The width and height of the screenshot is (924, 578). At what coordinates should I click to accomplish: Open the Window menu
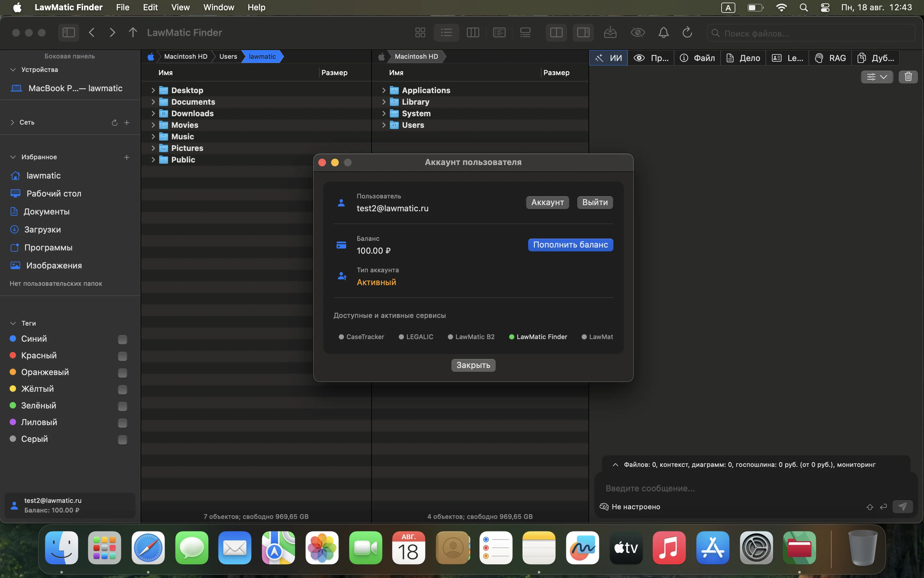point(219,7)
